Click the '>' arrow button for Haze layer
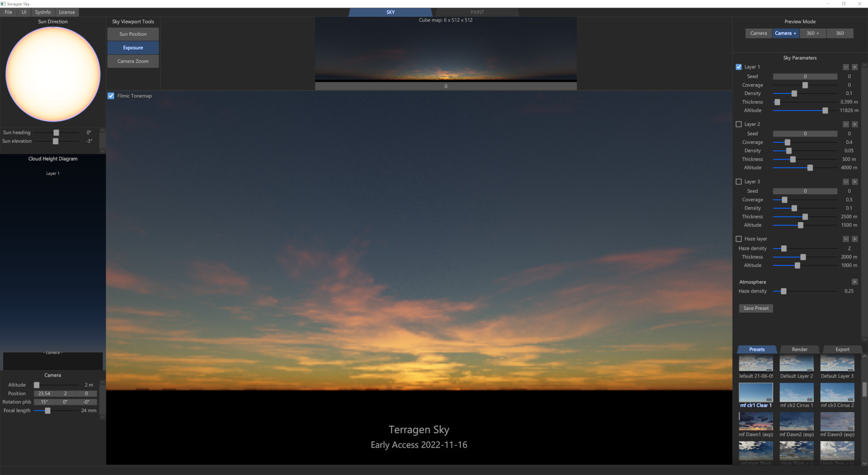 pos(854,239)
